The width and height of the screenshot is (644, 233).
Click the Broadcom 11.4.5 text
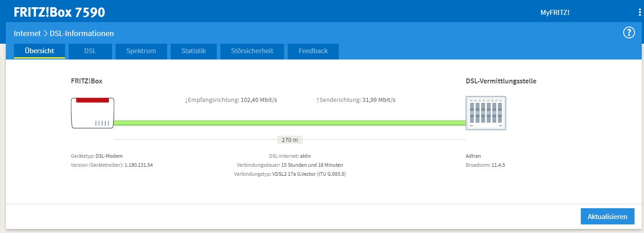pos(485,165)
